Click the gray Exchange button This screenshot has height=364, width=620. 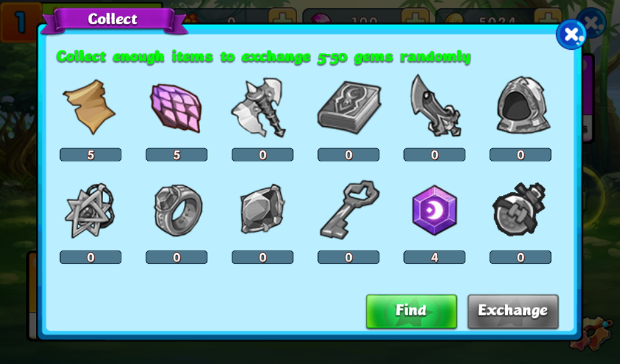[x=513, y=311]
